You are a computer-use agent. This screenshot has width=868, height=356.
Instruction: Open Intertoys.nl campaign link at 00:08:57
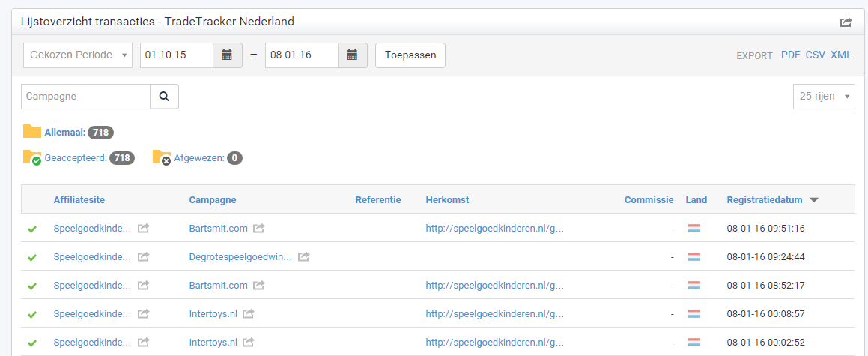pyautogui.click(x=213, y=314)
